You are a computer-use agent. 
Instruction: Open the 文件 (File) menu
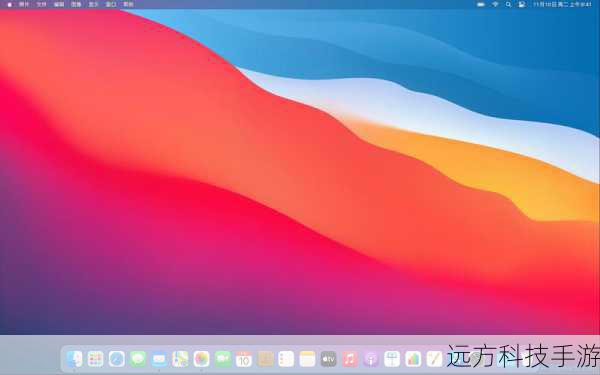[x=41, y=4]
